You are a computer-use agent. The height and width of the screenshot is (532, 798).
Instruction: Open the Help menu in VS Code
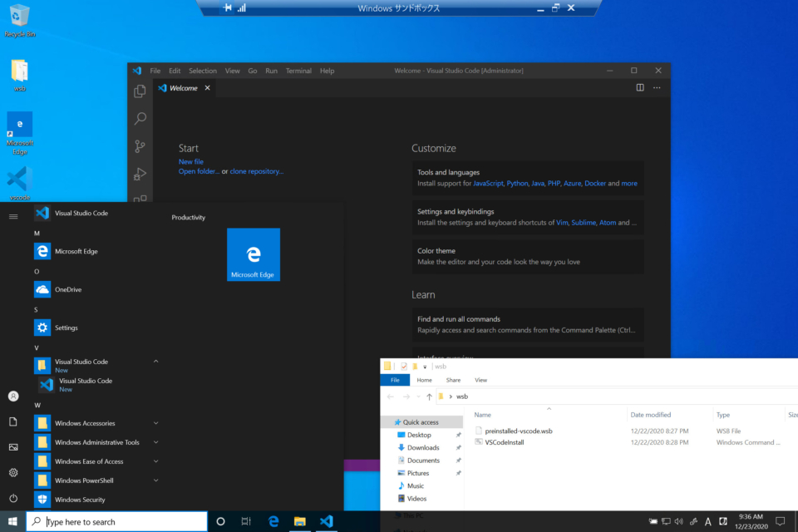click(x=327, y=71)
